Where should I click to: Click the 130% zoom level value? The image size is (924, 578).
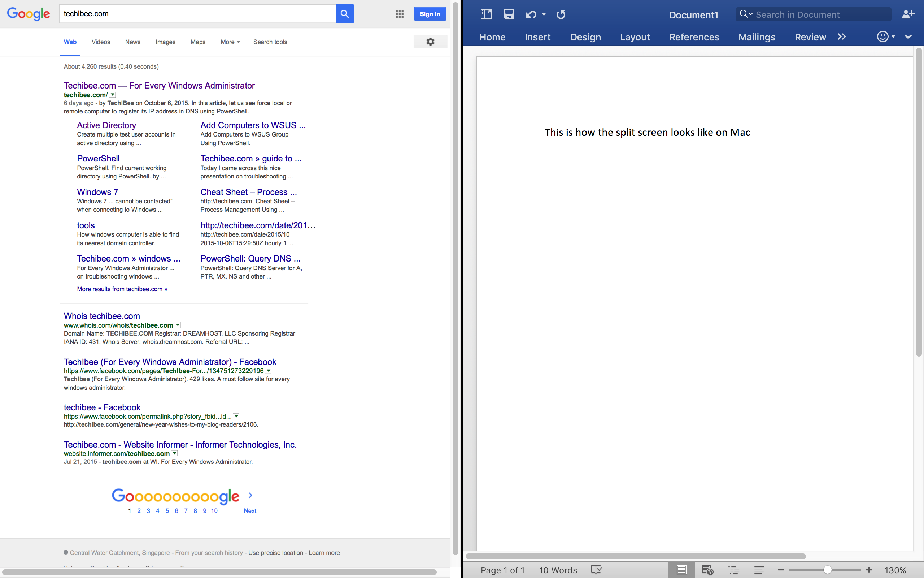point(895,570)
